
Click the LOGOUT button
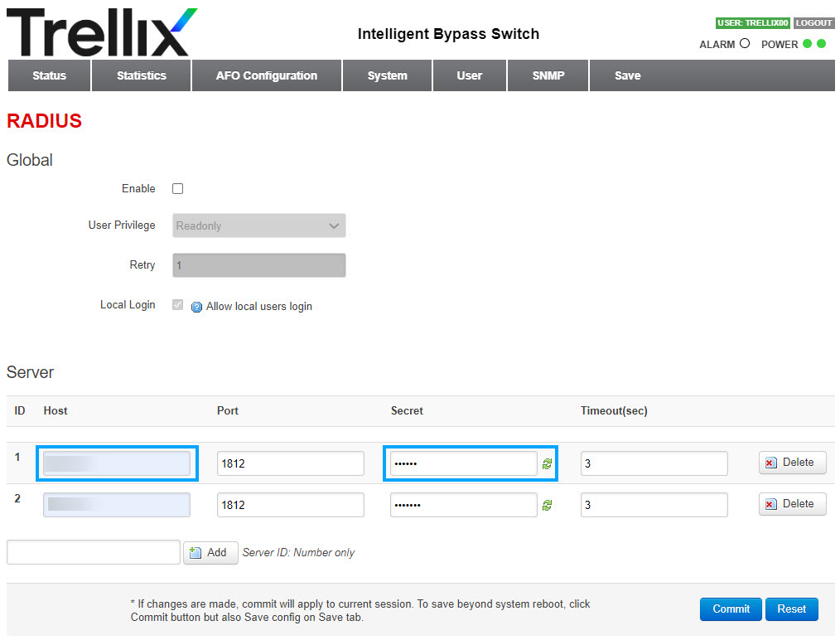click(813, 23)
